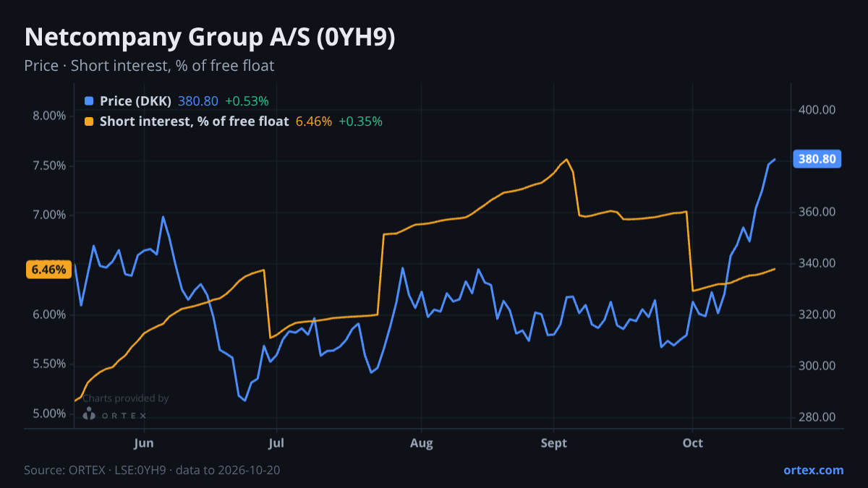This screenshot has height=488, width=868.
Task: Click the 320.00 right axis label
Action: coord(817,314)
